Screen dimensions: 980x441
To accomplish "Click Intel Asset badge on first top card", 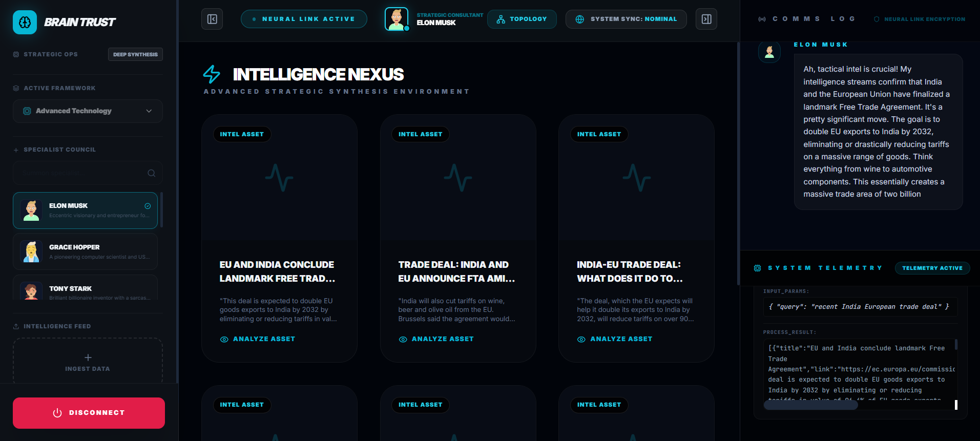I will pyautogui.click(x=242, y=134).
